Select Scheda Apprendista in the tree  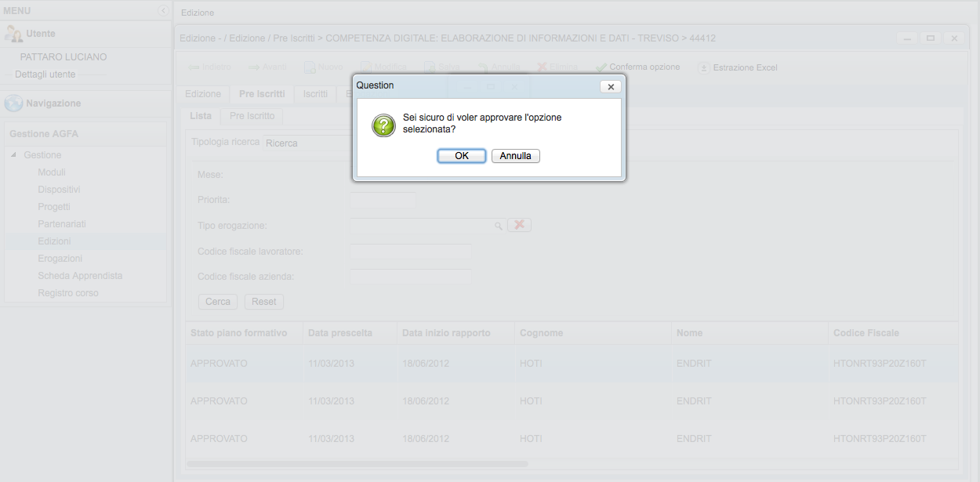[80, 276]
